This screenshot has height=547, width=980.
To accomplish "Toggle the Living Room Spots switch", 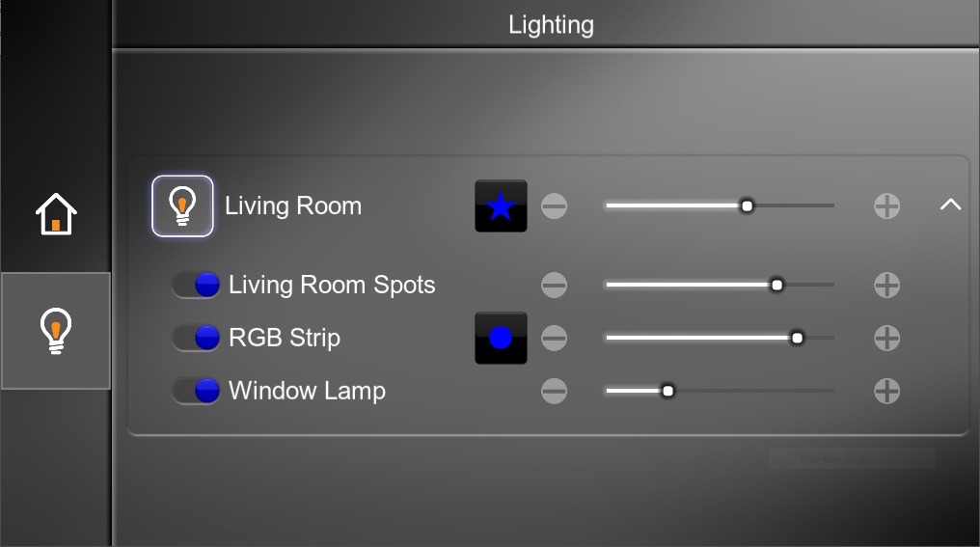I will click(x=196, y=285).
